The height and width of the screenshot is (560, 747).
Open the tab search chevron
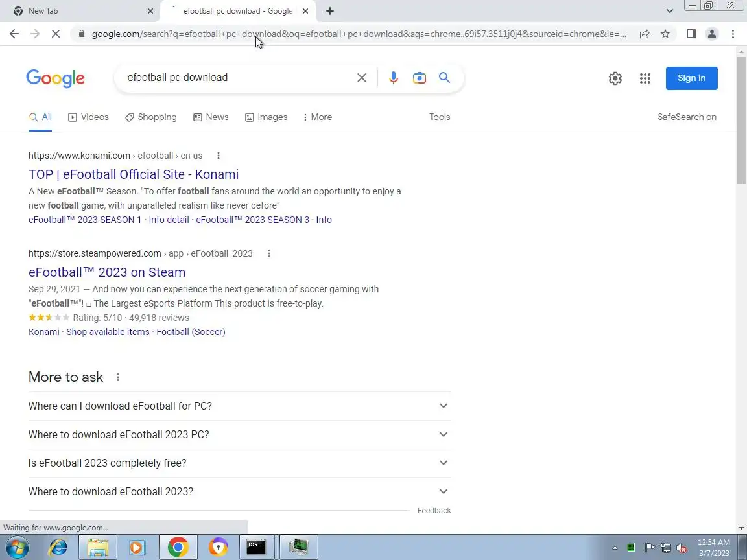pyautogui.click(x=669, y=11)
